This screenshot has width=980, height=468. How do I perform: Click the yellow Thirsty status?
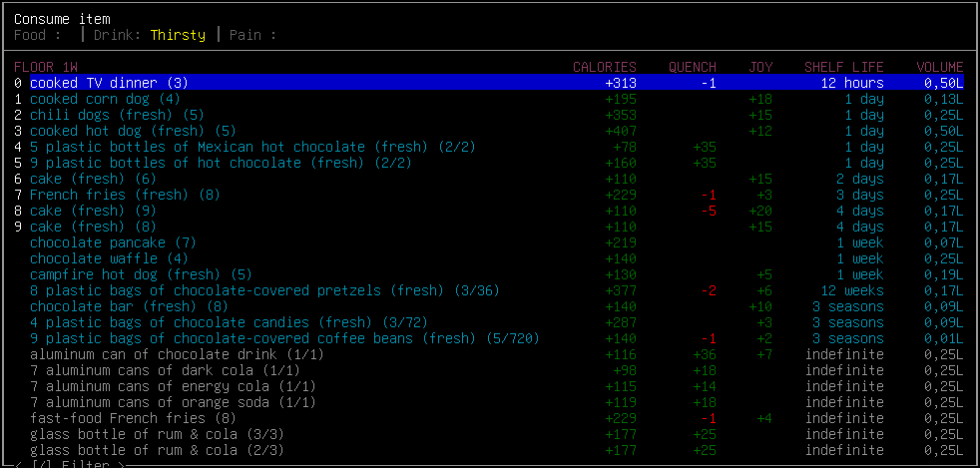[178, 35]
